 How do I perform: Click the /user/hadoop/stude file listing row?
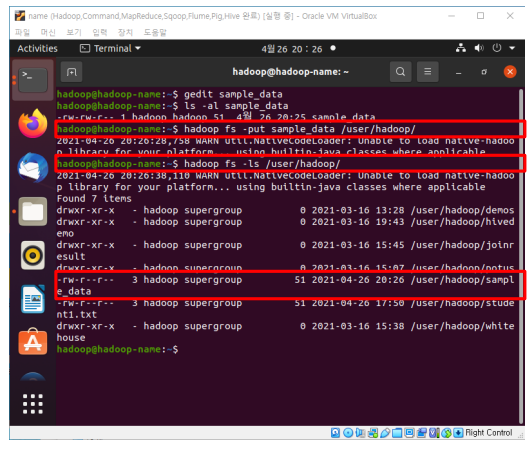pos(285,308)
